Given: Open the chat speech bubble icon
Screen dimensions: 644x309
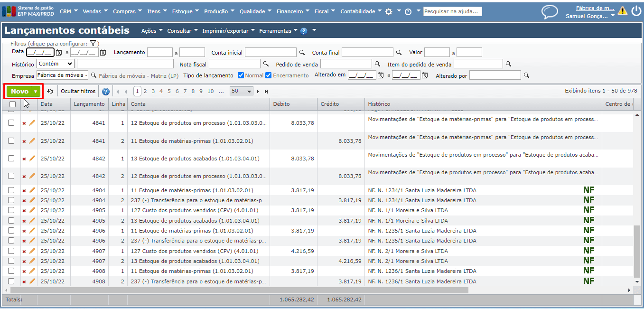Looking at the screenshot, I should (550, 11).
